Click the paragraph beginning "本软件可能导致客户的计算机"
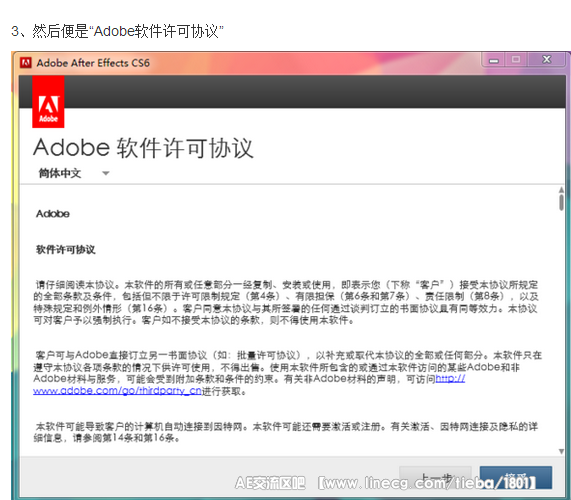Image resolution: width=571 pixels, height=500 pixels. point(286,432)
